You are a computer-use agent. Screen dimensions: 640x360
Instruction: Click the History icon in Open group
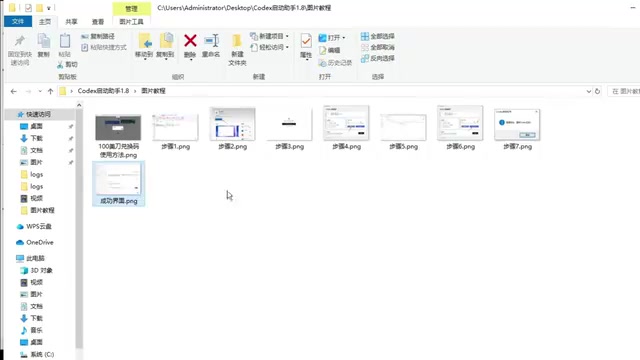click(x=322, y=63)
